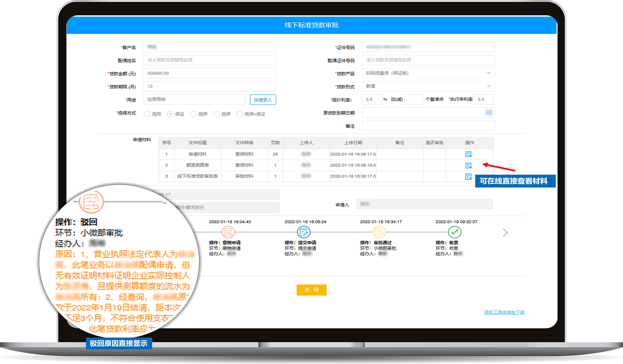
Task: Choose the 质押 guarantee method option
Action: (217, 113)
